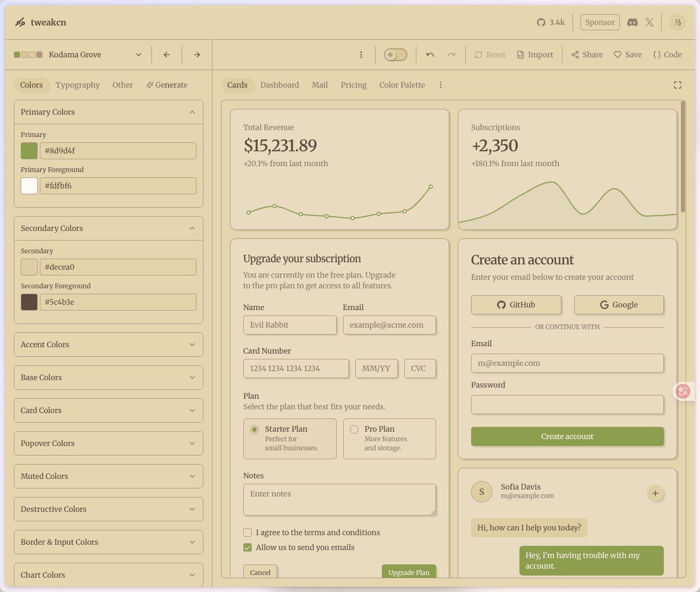Switch to the Typography tab

coord(78,85)
